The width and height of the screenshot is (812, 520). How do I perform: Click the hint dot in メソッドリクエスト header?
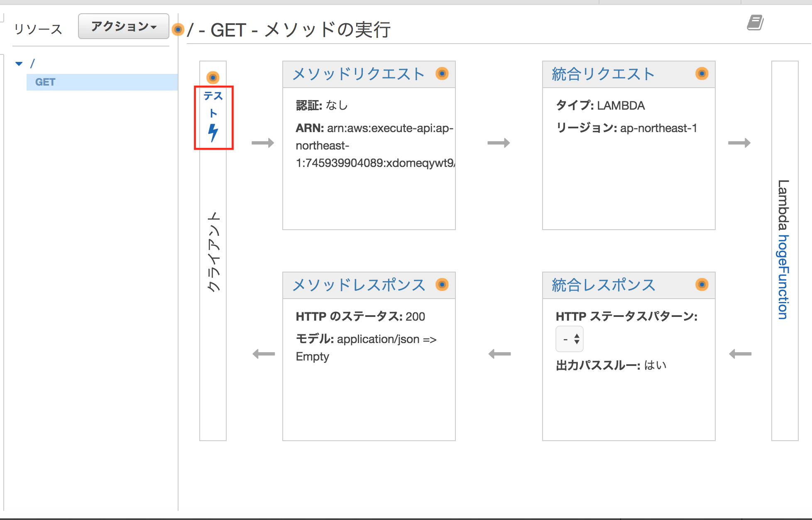[x=442, y=74]
